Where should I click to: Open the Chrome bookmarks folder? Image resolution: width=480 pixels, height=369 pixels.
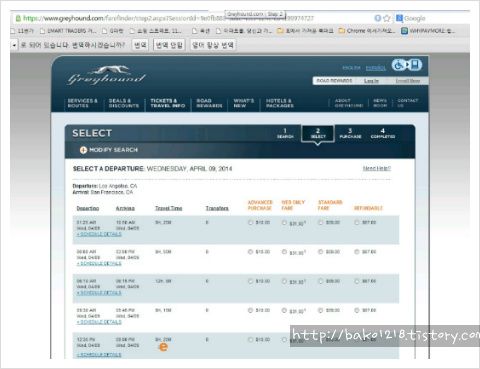click(x=367, y=31)
